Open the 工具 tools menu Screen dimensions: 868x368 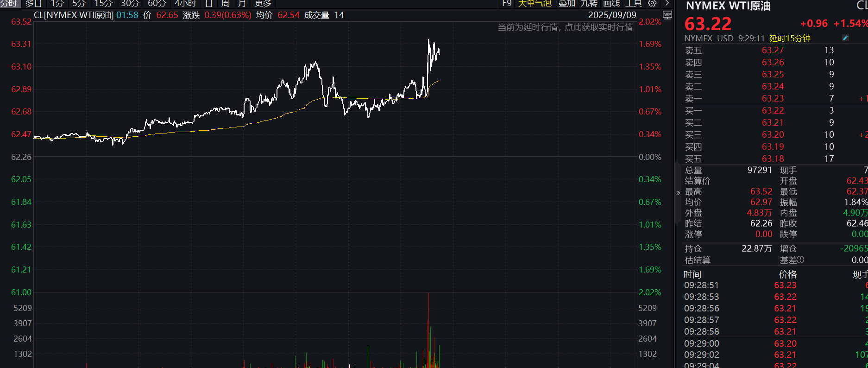point(634,3)
